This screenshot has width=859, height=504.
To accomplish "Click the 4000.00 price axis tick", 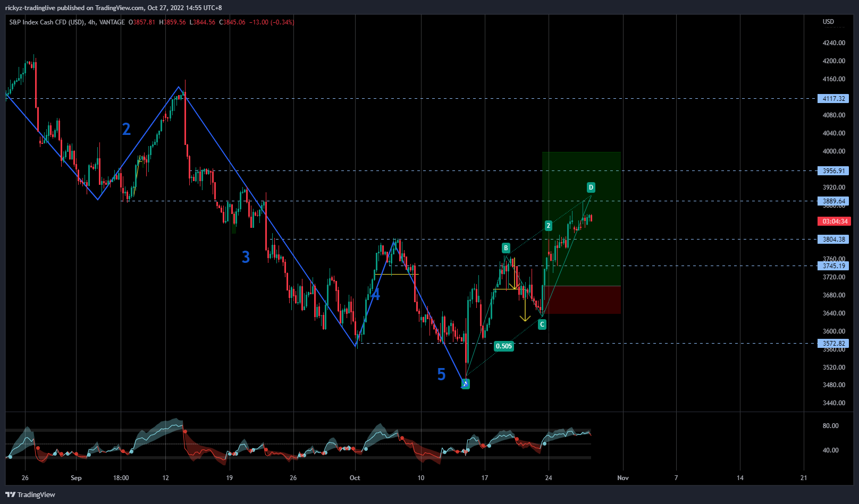I will pos(834,151).
